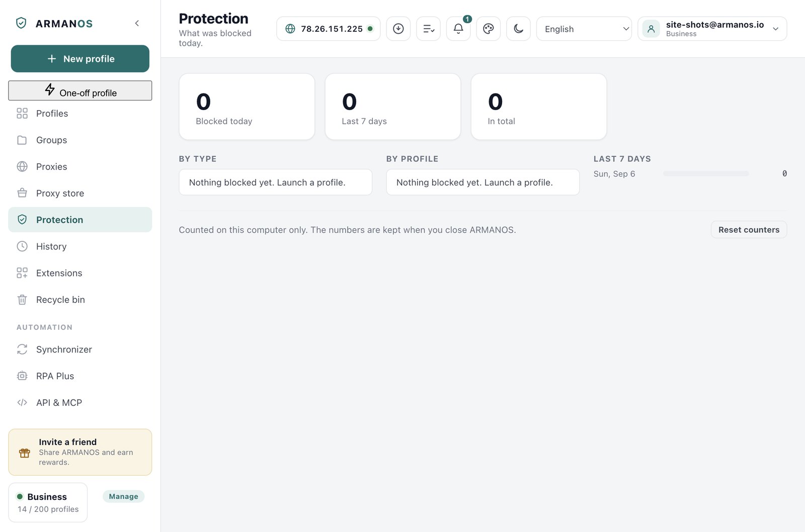Click the user avatar icon

coord(651,29)
